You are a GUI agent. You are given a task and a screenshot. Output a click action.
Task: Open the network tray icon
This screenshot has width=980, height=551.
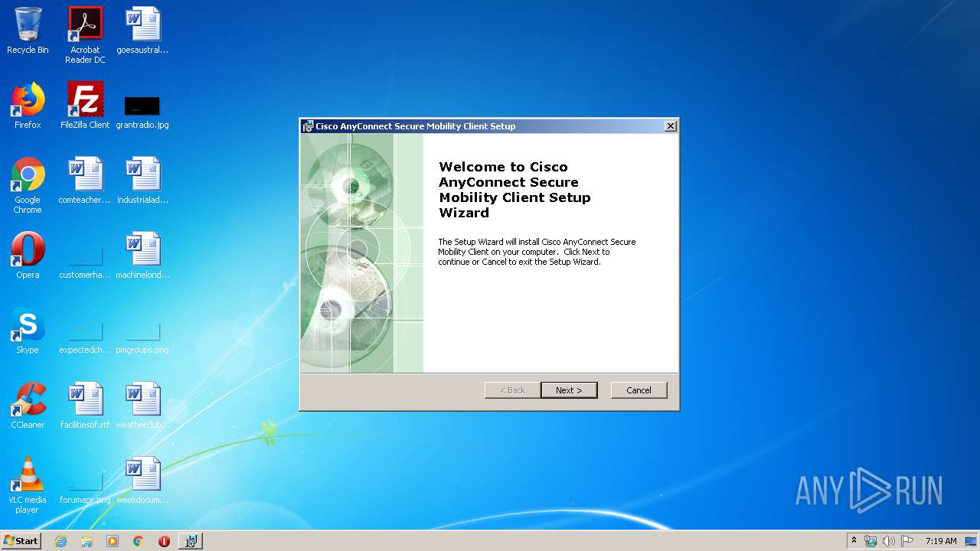pyautogui.click(x=871, y=541)
